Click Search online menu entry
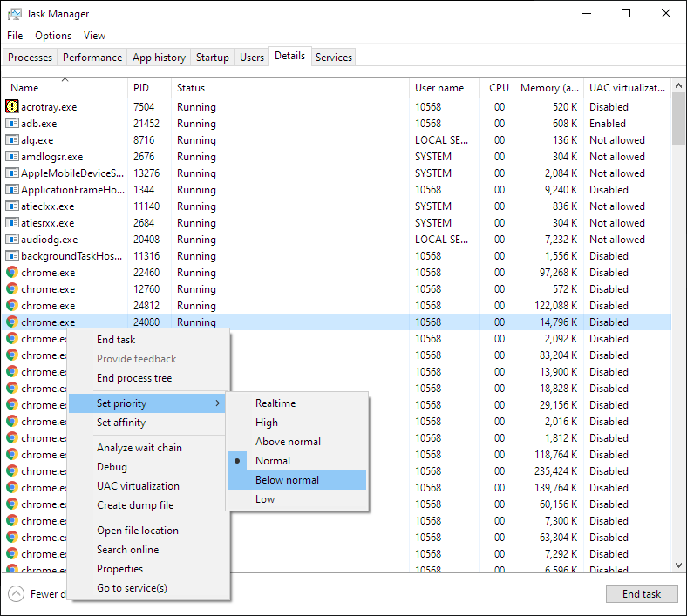Image resolution: width=687 pixels, height=616 pixels. pos(148,550)
